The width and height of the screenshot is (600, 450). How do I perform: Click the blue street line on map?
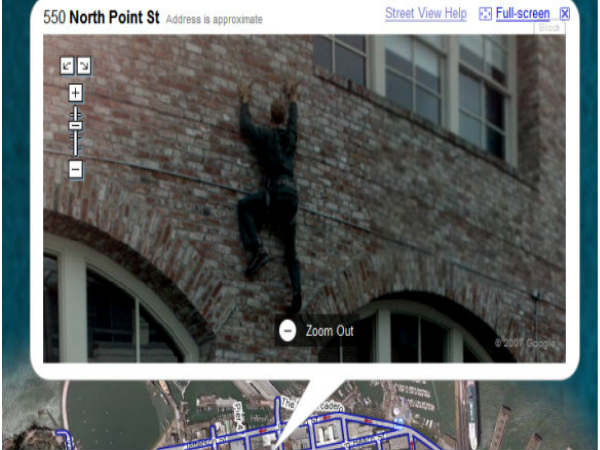tap(367, 421)
